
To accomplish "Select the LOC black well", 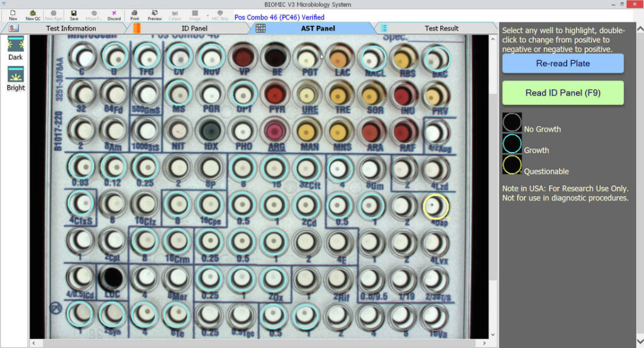I will (112, 278).
